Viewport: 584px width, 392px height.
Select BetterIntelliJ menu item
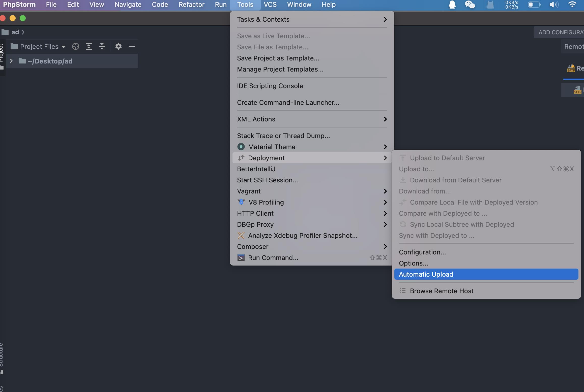312,169
